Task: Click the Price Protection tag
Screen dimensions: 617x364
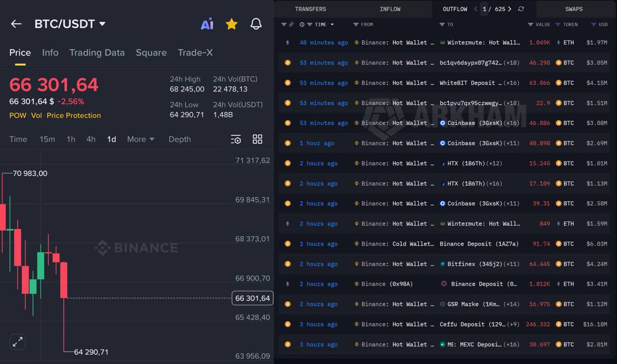Action: click(x=74, y=115)
